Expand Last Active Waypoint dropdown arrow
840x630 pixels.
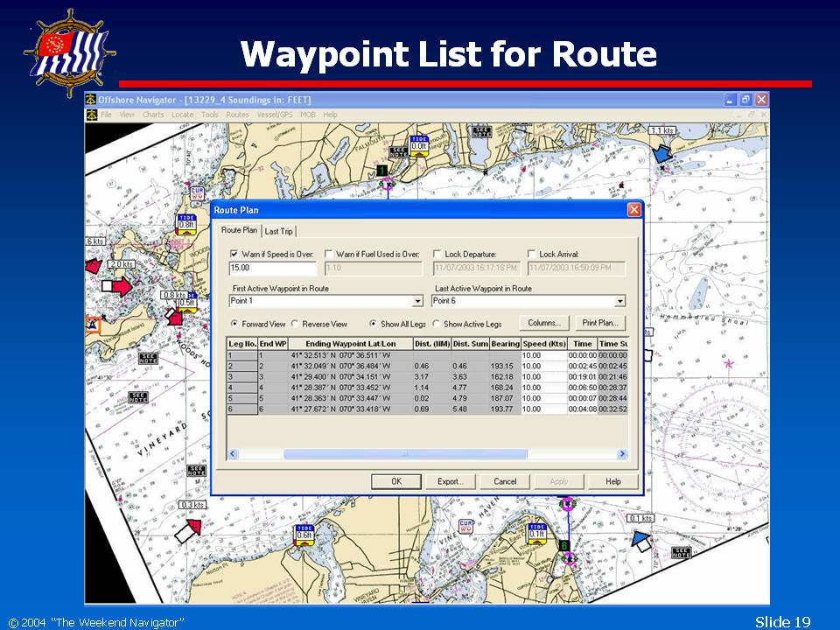tap(619, 302)
